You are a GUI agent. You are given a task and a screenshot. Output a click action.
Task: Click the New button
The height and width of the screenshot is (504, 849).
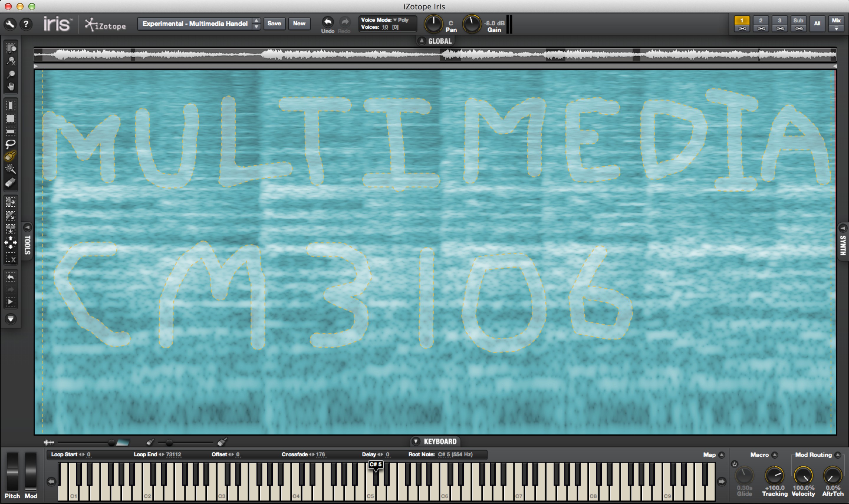click(299, 24)
